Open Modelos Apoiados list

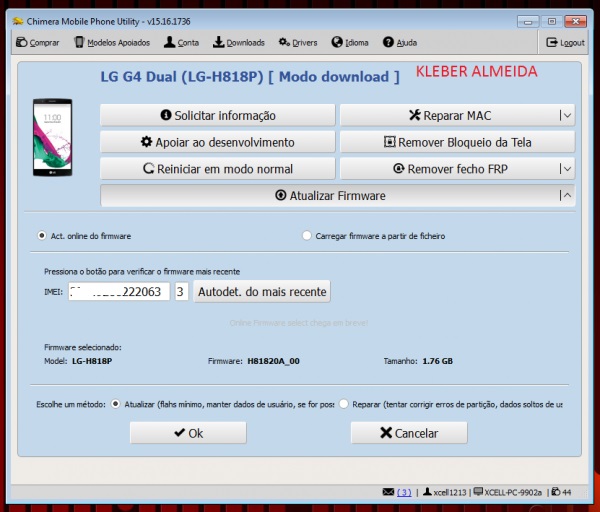click(x=112, y=42)
